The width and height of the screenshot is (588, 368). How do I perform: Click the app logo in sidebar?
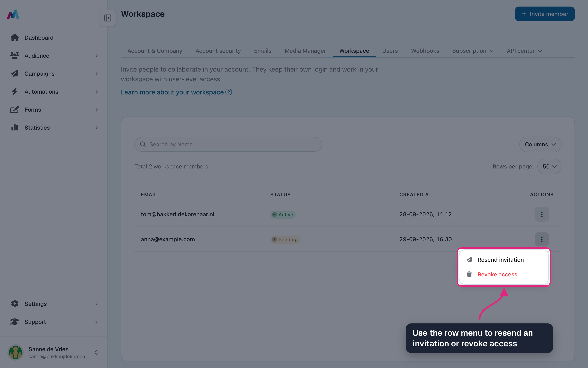(13, 15)
